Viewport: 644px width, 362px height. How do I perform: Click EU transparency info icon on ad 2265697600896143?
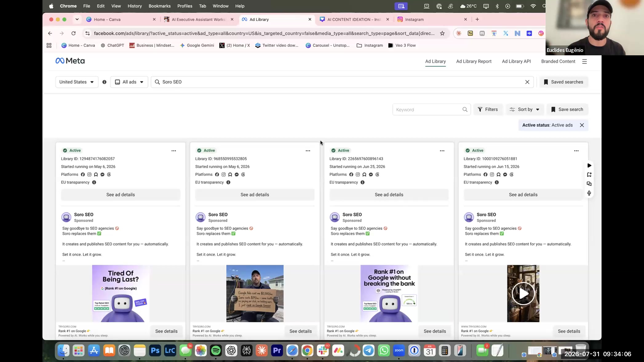(363, 182)
